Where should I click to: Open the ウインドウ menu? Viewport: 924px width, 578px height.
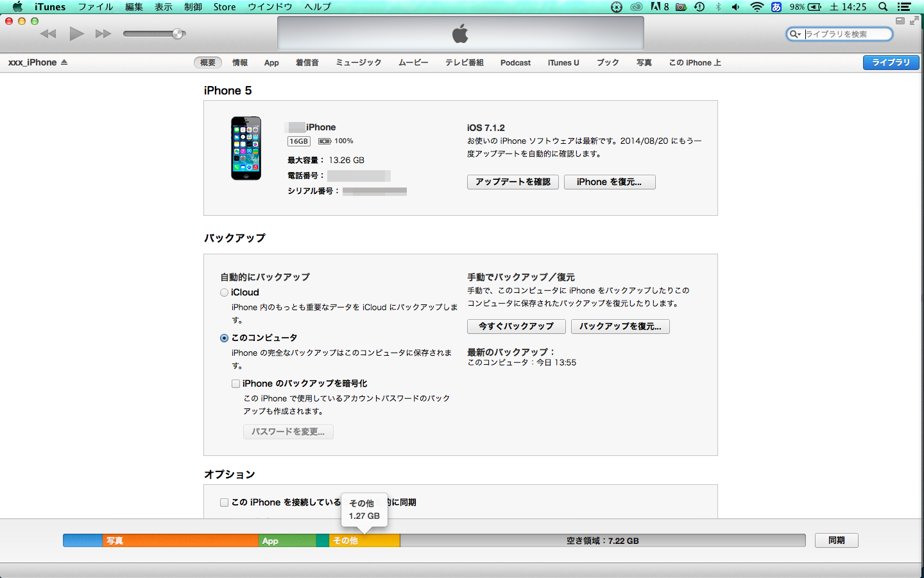[x=270, y=7]
